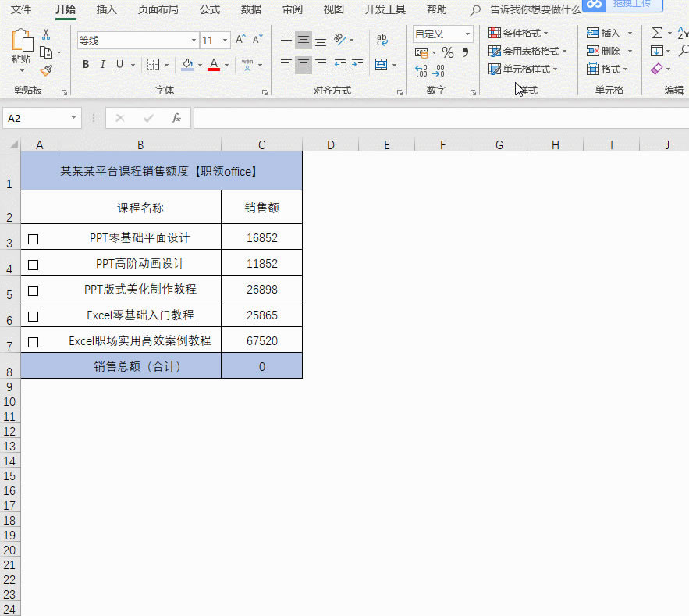Apply the red font color

pos(214,65)
